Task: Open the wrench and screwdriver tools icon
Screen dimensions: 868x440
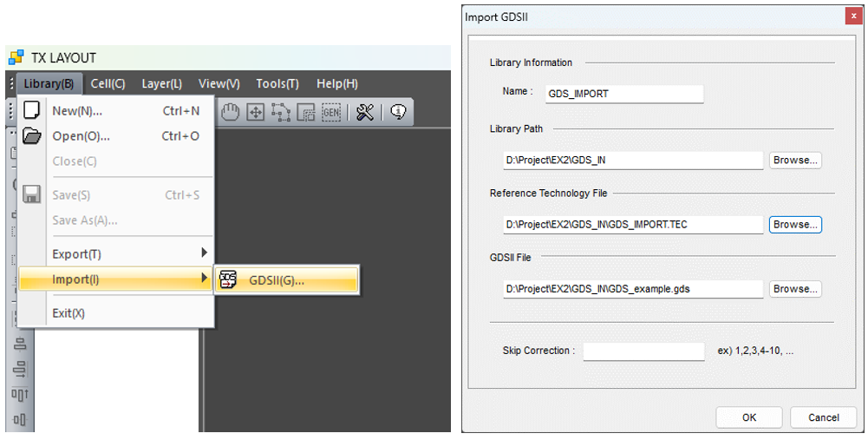Action: coord(365,112)
